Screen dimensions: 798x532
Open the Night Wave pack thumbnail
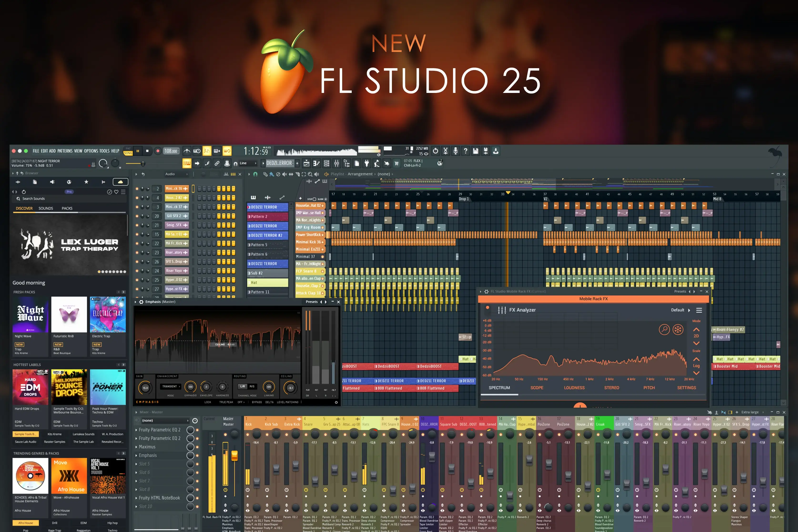click(30, 314)
